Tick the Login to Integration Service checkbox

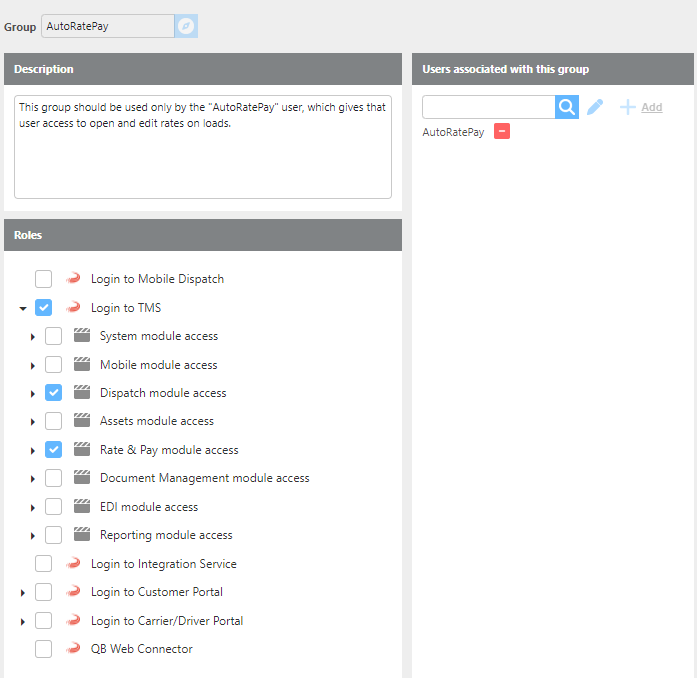44,564
